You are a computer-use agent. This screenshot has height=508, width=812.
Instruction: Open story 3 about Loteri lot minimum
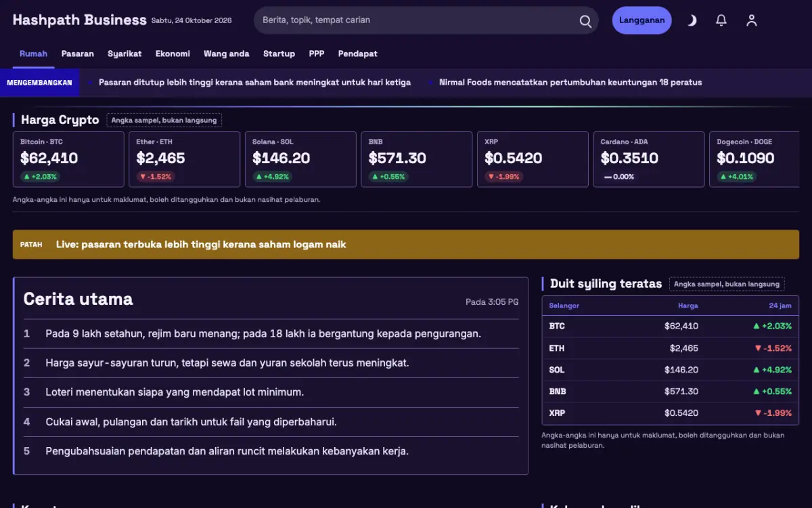coord(271,392)
